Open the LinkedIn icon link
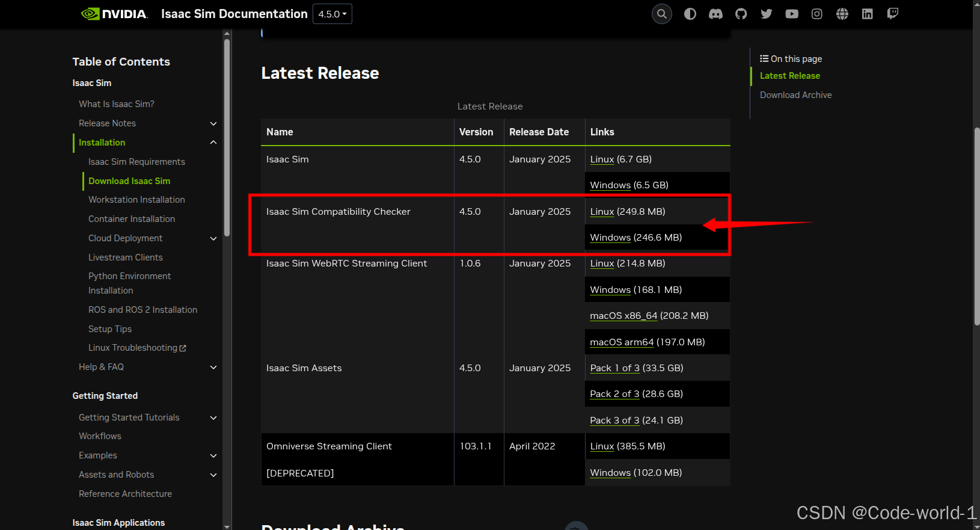Screen dimensions: 980x530 tap(868, 14)
